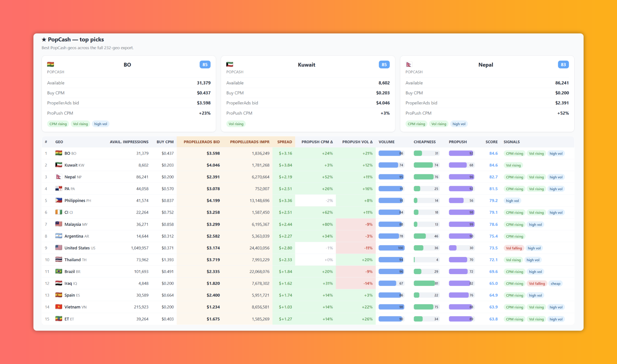Click the Brazil PropellerAds impressions 22,068,076

tap(259, 271)
